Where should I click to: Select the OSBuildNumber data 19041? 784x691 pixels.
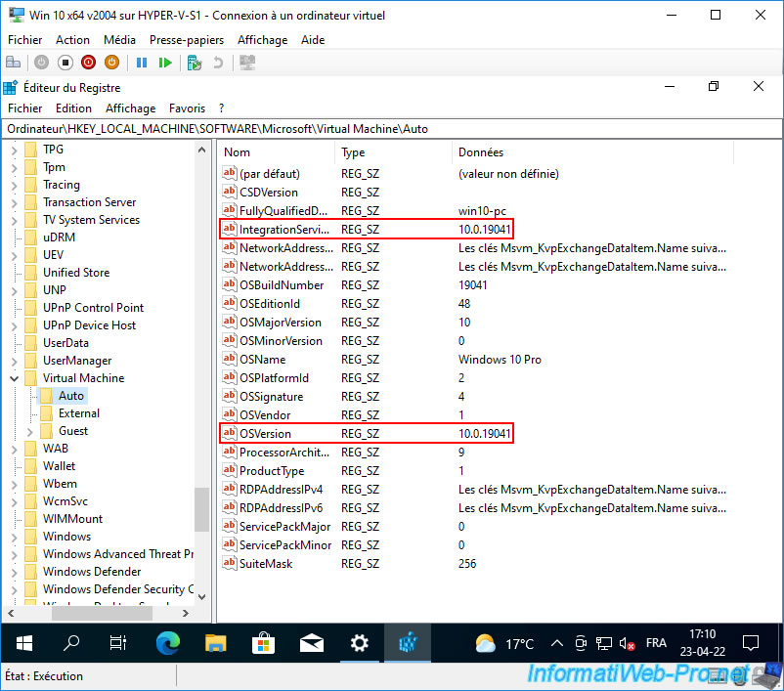[472, 285]
